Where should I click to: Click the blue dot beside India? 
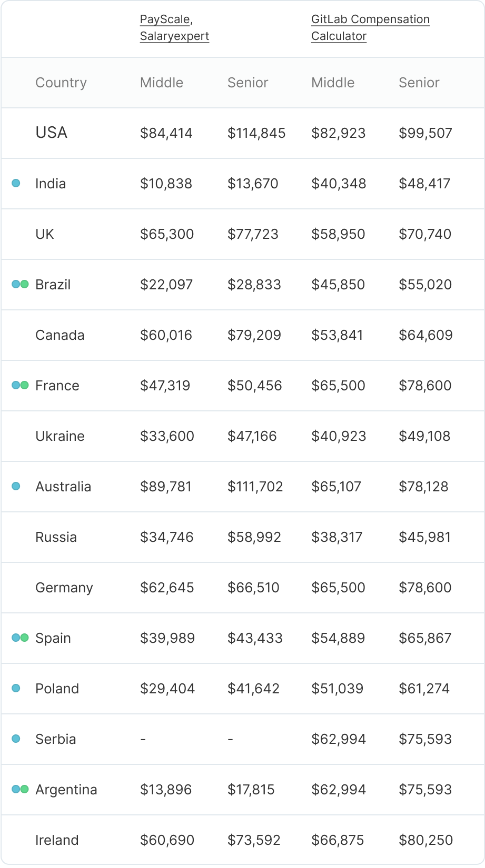(16, 184)
